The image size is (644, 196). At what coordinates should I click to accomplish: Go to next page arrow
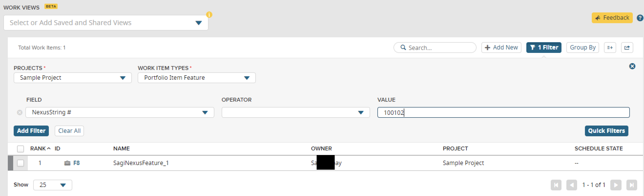point(615,185)
